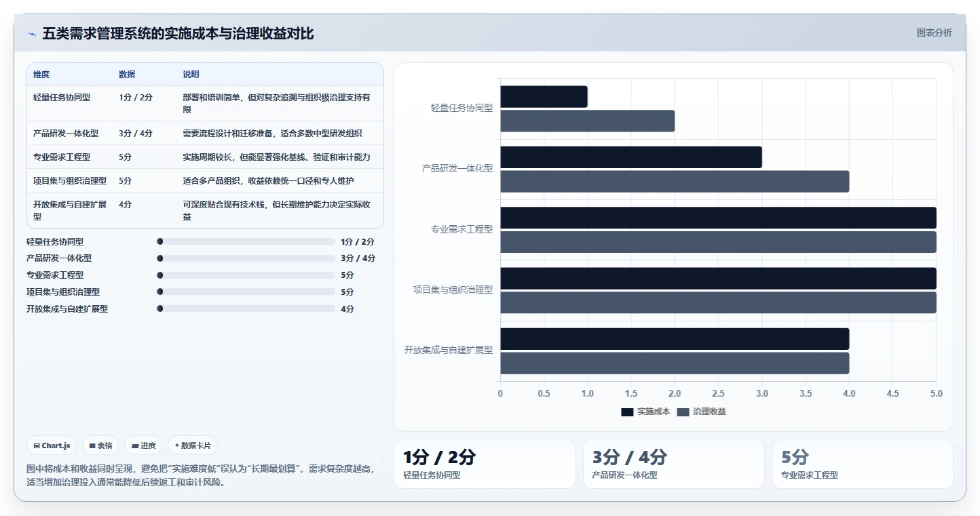This screenshot has width=980, height=516.
Task: Click the chart axis label 项目集与组织治理型
Action: pyautogui.click(x=453, y=290)
